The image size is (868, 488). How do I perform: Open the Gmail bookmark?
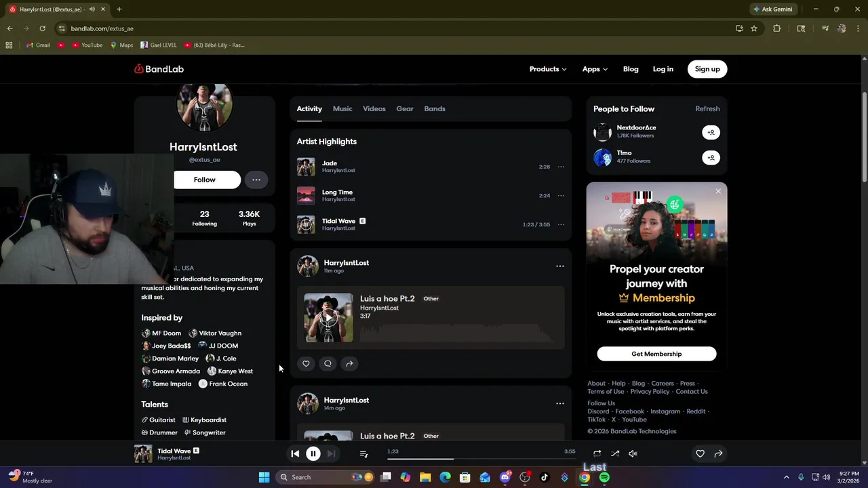[x=38, y=45]
